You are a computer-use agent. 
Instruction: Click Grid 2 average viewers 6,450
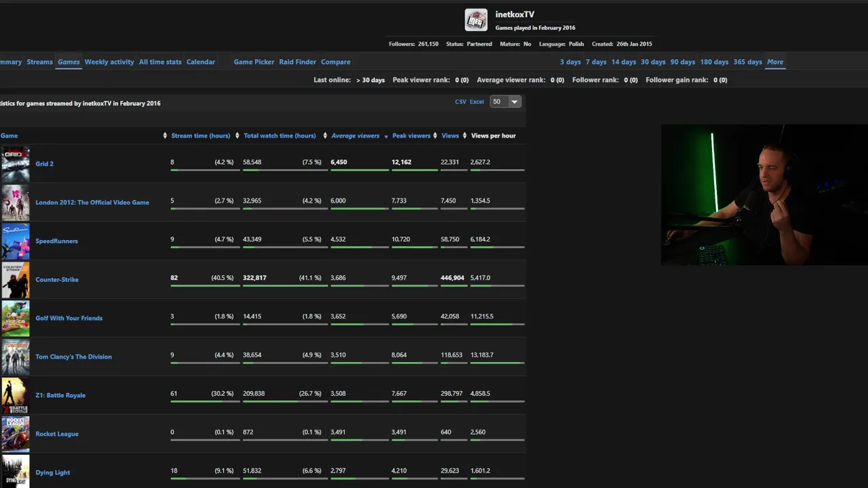338,162
